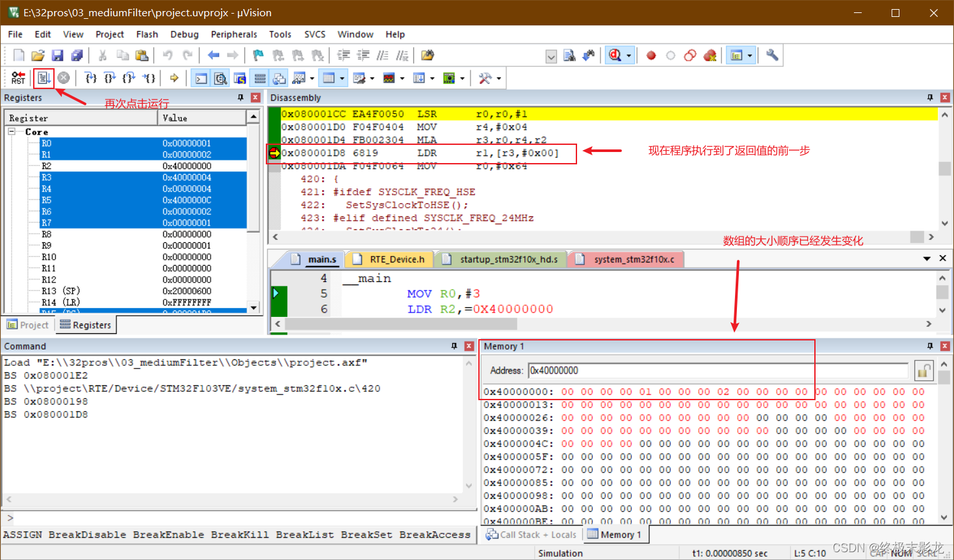Open the Watch Windows dropdown arrow
Screen dimensions: 954x560
tap(313, 79)
